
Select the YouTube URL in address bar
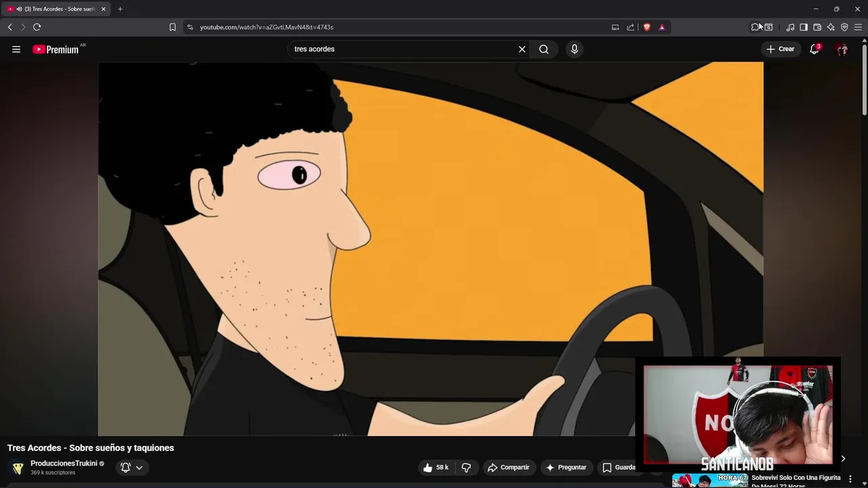(x=267, y=27)
